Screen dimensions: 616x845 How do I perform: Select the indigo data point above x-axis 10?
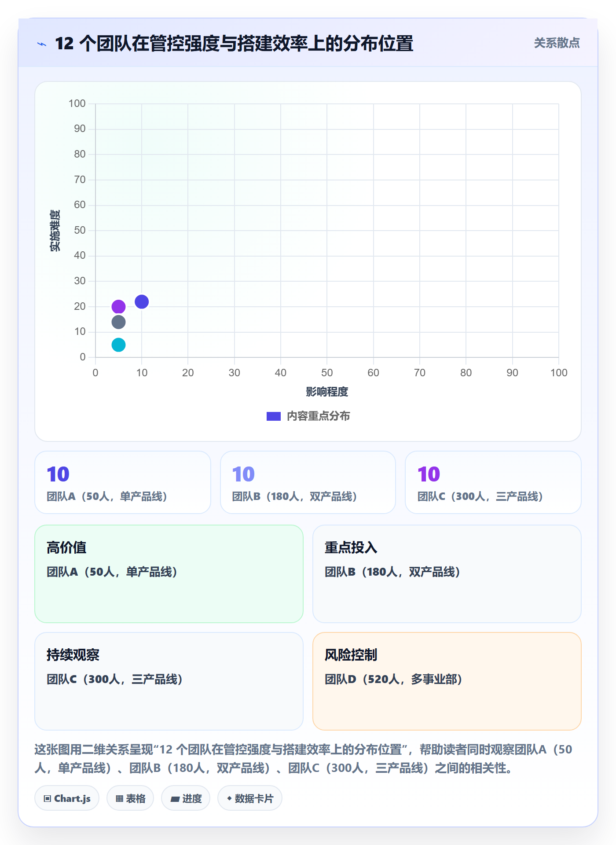coord(142,302)
